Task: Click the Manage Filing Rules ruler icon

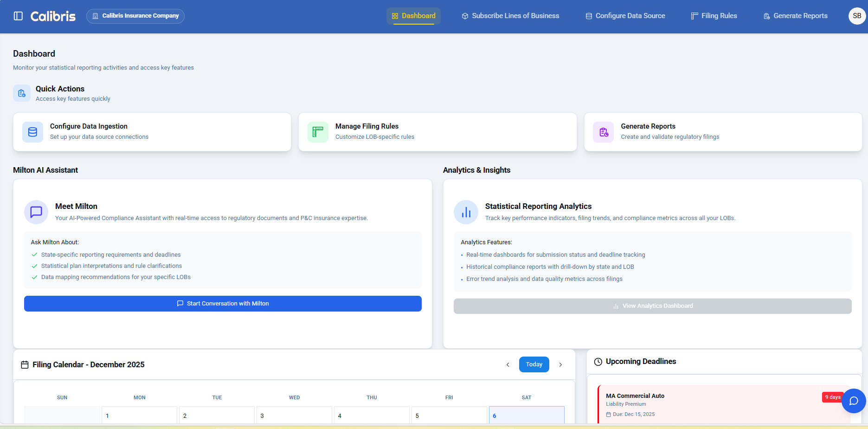Action: (x=318, y=132)
